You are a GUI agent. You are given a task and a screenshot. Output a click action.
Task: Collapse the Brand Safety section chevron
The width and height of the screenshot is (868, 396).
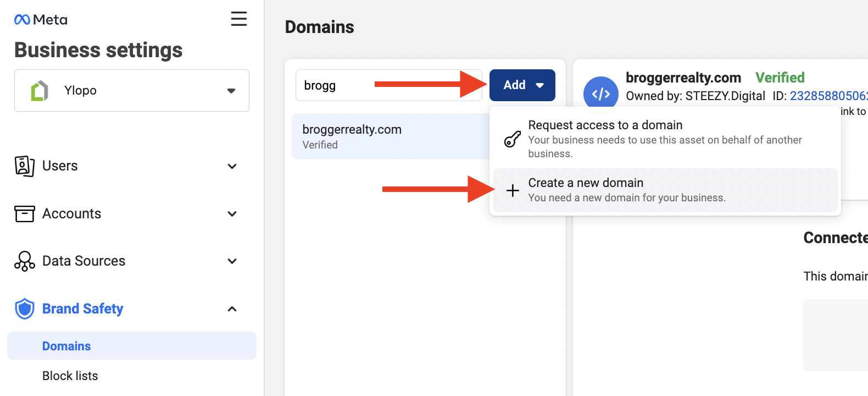tap(232, 309)
